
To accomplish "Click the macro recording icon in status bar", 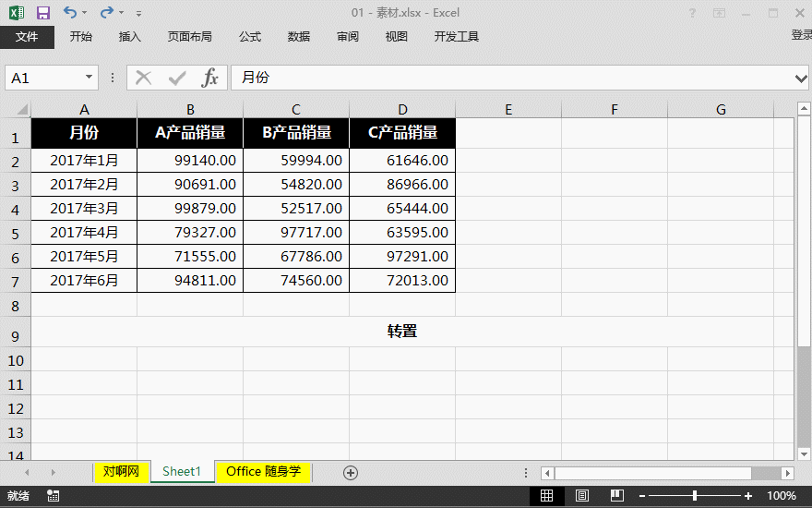I will click(x=53, y=496).
